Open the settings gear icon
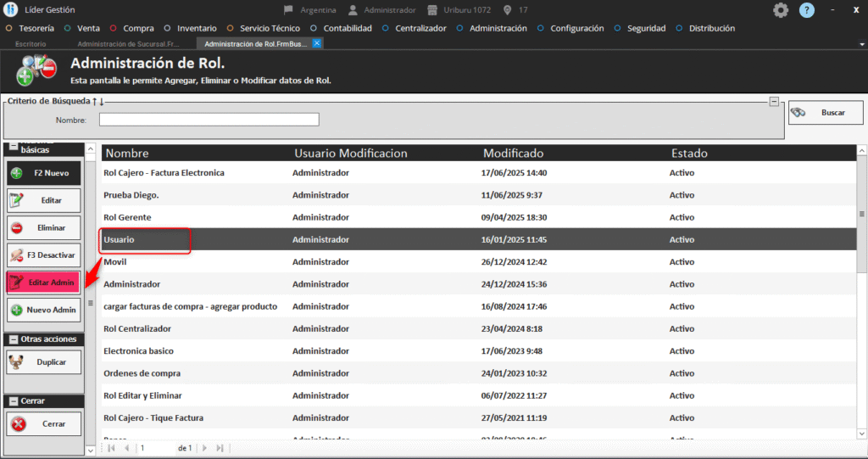868x459 pixels. coord(781,10)
